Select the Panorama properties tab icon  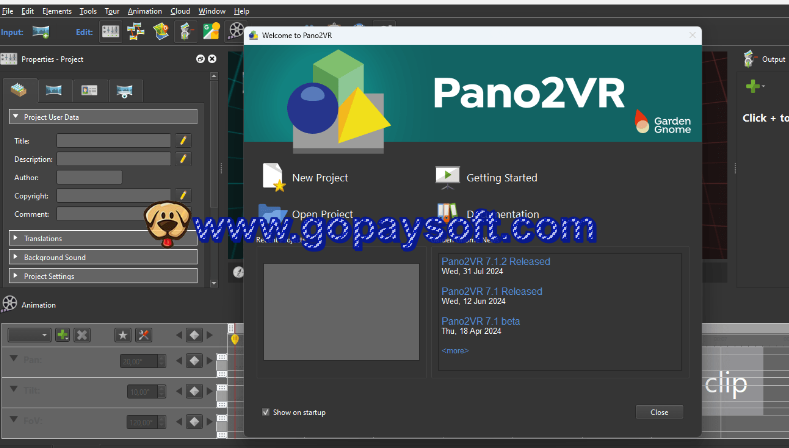click(x=54, y=91)
